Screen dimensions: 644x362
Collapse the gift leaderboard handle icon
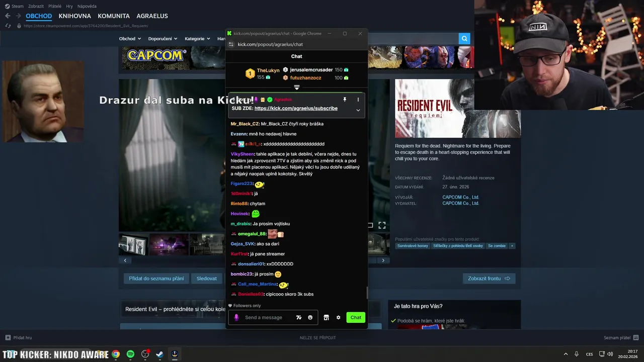(x=297, y=87)
